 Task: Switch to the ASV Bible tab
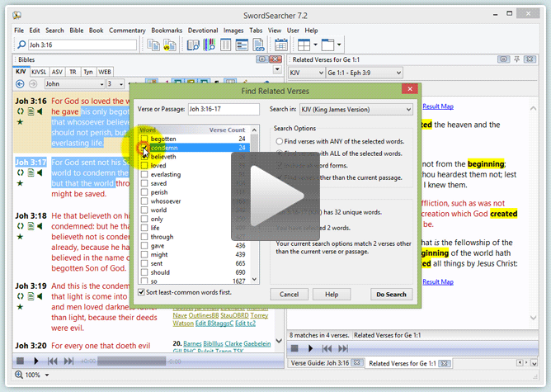[57, 72]
